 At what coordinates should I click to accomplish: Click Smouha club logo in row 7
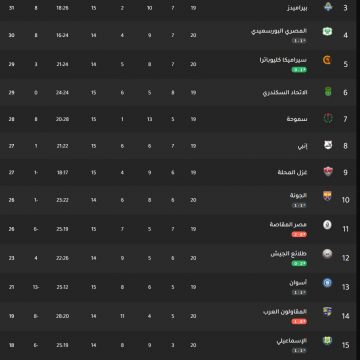coord(328,118)
